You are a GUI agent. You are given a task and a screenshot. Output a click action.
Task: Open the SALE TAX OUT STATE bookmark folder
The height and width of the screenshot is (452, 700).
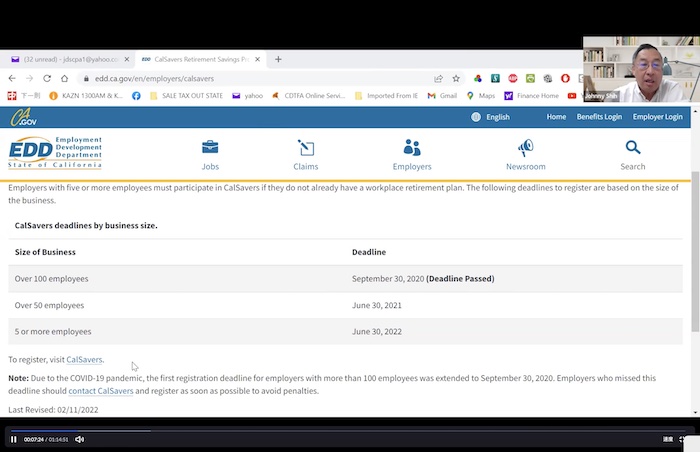coord(186,96)
